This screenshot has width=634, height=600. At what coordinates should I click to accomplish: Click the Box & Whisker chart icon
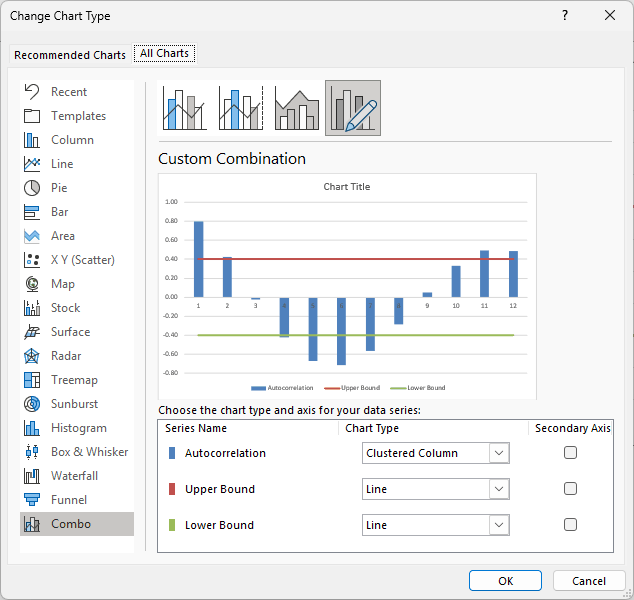click(32, 452)
